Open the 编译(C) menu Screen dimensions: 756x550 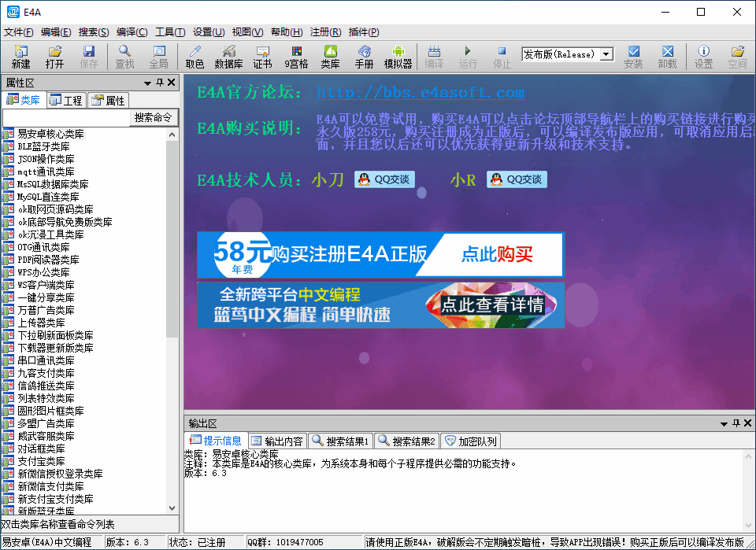click(x=132, y=32)
